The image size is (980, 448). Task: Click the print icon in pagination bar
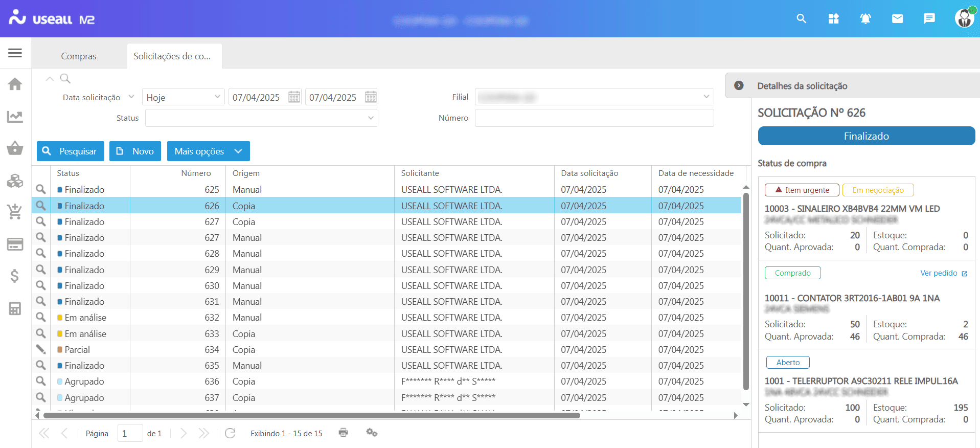[343, 433]
